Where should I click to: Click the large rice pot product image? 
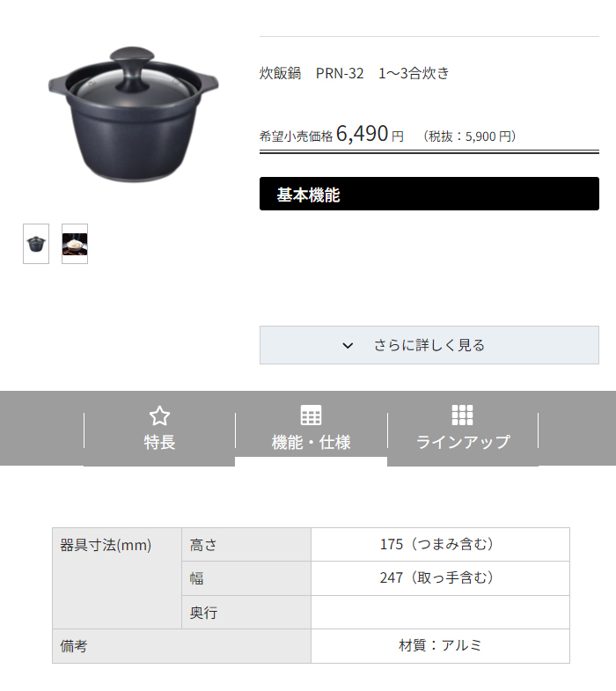134,114
